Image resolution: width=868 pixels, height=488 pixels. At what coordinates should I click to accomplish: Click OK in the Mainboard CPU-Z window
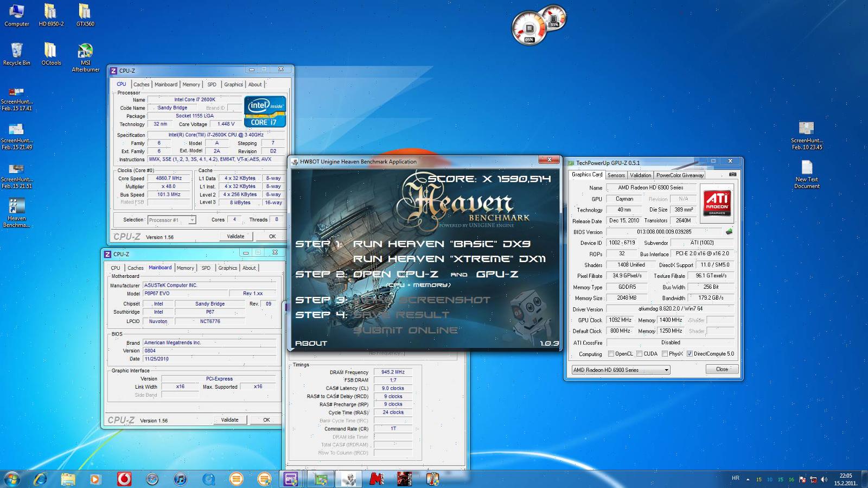pos(266,420)
